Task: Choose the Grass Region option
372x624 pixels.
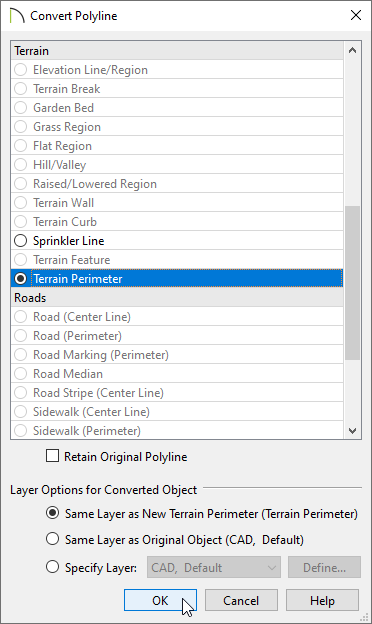Action: pos(21,127)
